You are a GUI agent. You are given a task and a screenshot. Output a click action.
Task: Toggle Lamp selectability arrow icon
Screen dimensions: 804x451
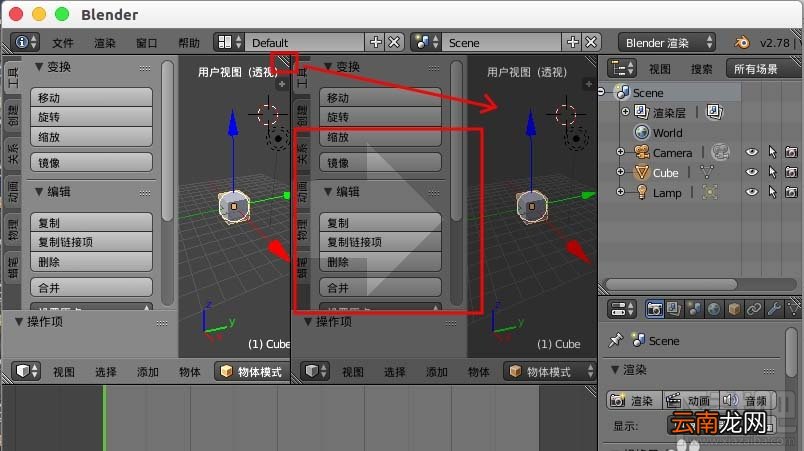click(x=772, y=192)
